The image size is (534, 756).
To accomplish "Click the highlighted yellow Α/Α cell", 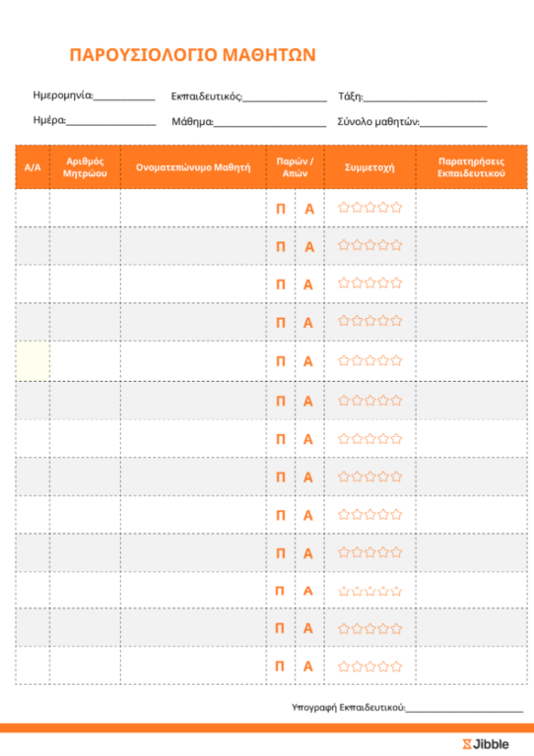I will tap(33, 361).
